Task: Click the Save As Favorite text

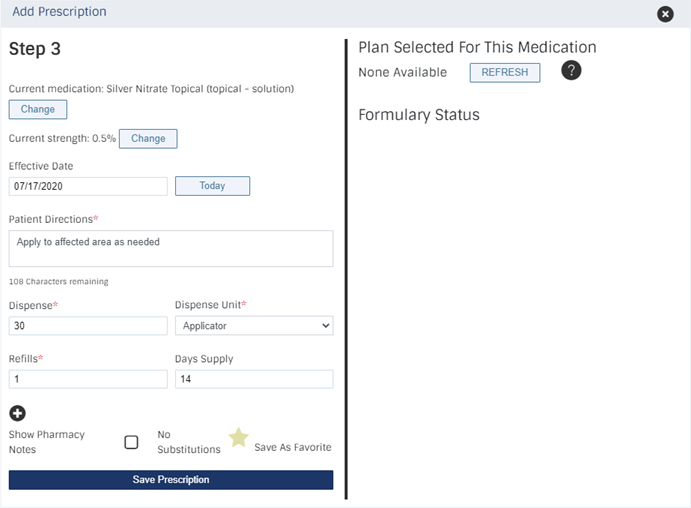Action: point(293,447)
